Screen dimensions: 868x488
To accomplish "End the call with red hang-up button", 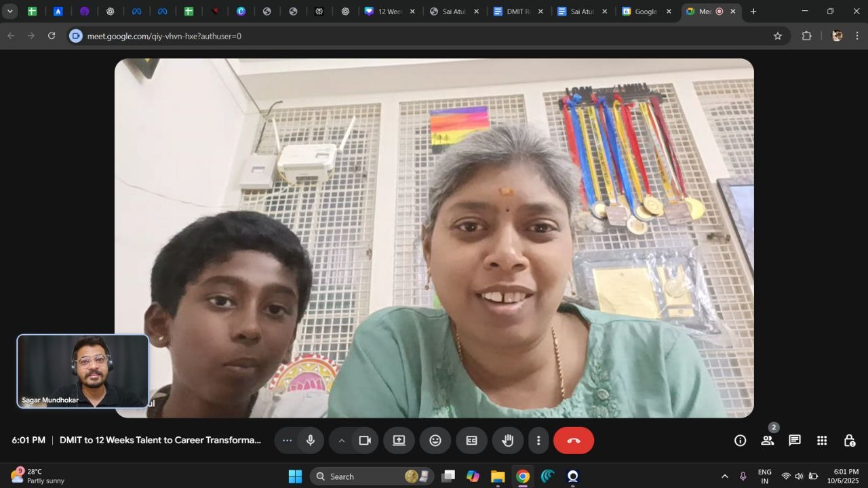I will tap(574, 441).
